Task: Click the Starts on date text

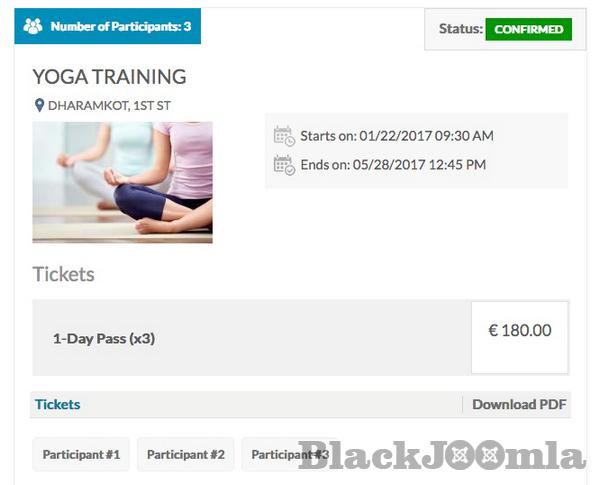Action: [x=397, y=136]
